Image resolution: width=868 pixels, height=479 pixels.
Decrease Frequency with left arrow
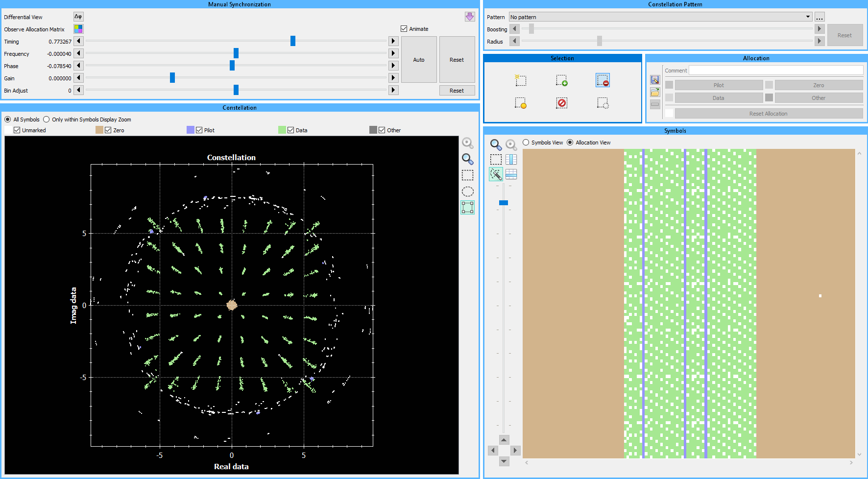[78, 53]
